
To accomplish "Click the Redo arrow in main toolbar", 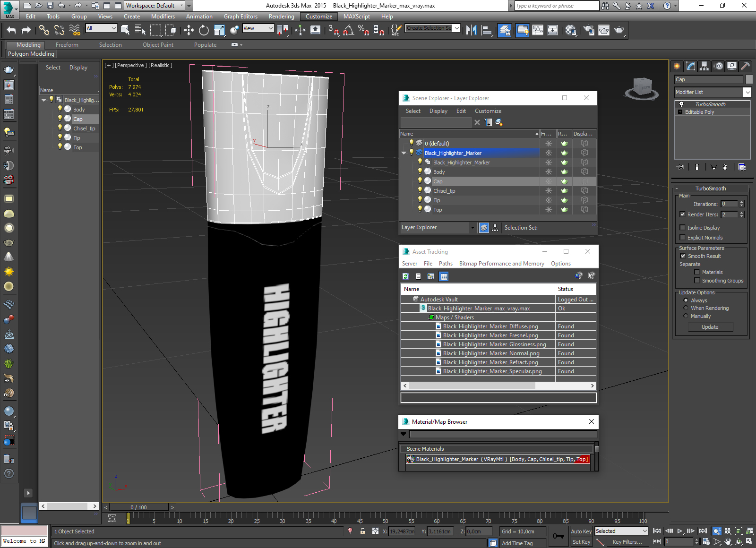I will click(26, 30).
